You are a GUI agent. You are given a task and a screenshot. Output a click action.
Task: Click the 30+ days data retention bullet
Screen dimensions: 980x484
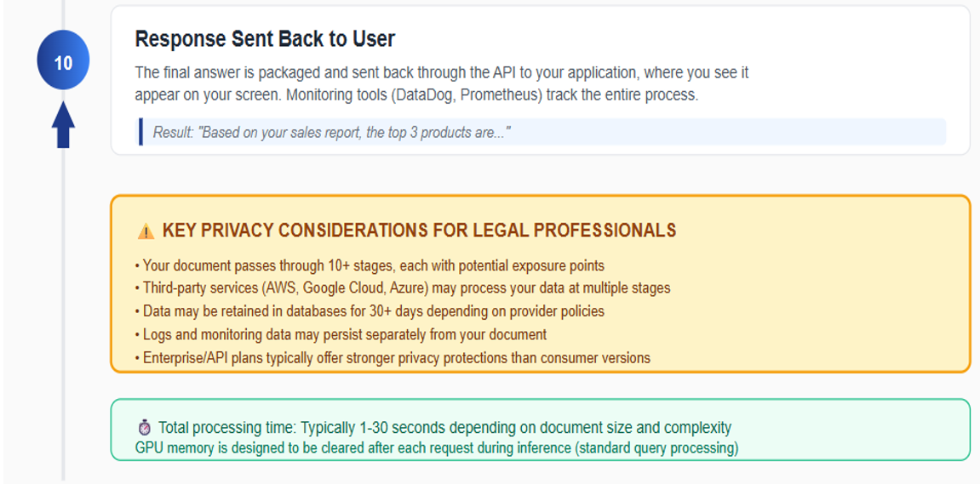tap(370, 311)
